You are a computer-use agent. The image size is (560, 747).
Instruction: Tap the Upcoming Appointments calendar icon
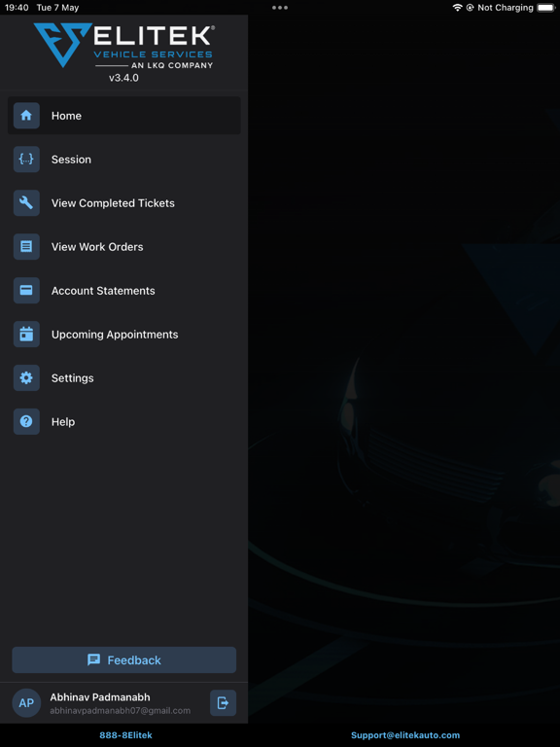coord(26,334)
